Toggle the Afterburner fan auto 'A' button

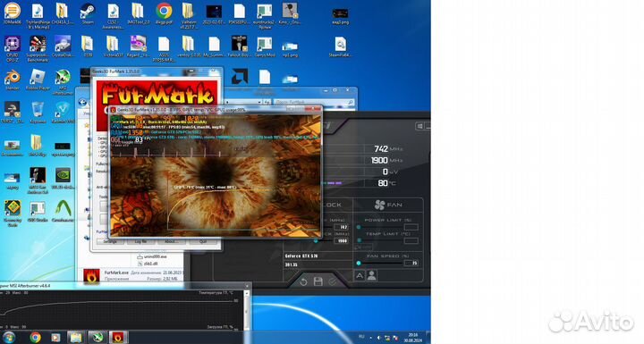coord(360,275)
